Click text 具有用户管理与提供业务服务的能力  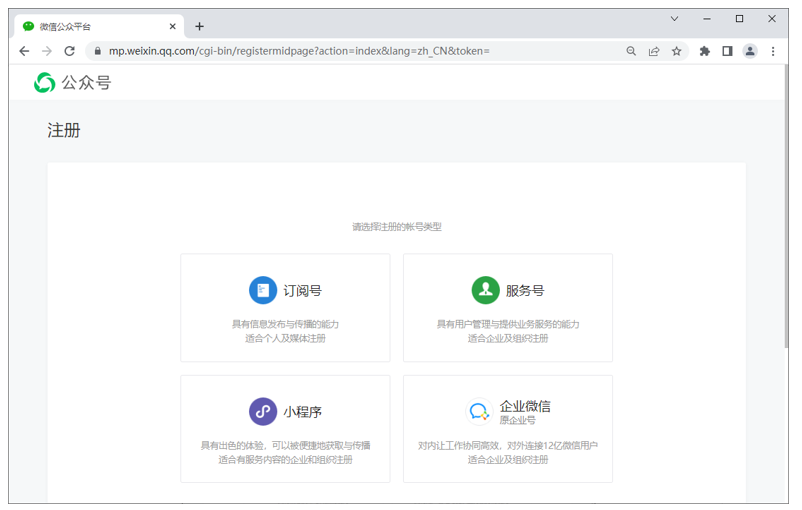508,324
